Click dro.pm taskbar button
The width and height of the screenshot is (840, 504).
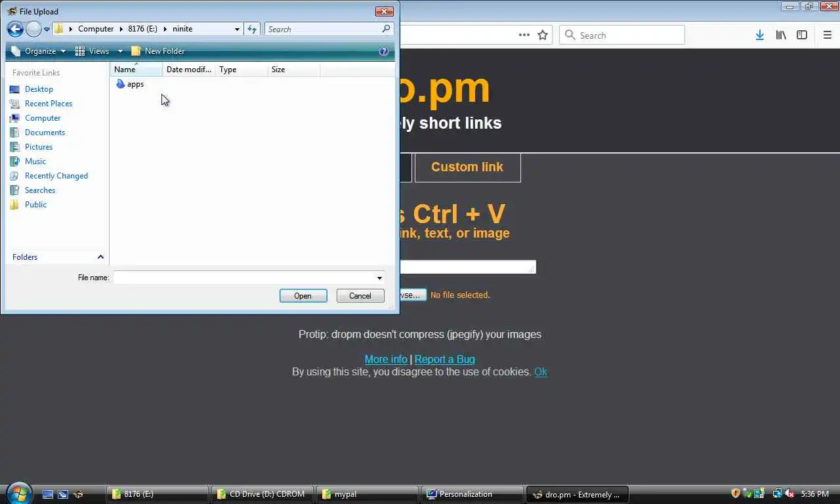[x=577, y=494]
